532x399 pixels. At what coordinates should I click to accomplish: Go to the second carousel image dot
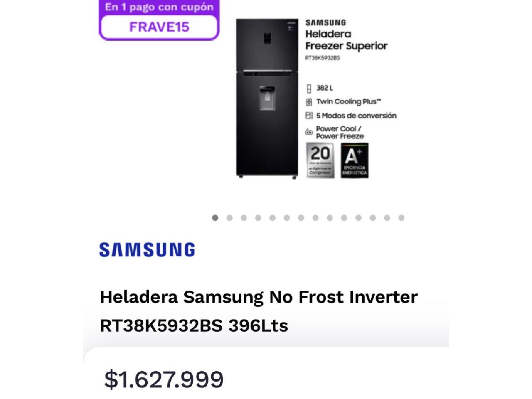pyautogui.click(x=229, y=218)
